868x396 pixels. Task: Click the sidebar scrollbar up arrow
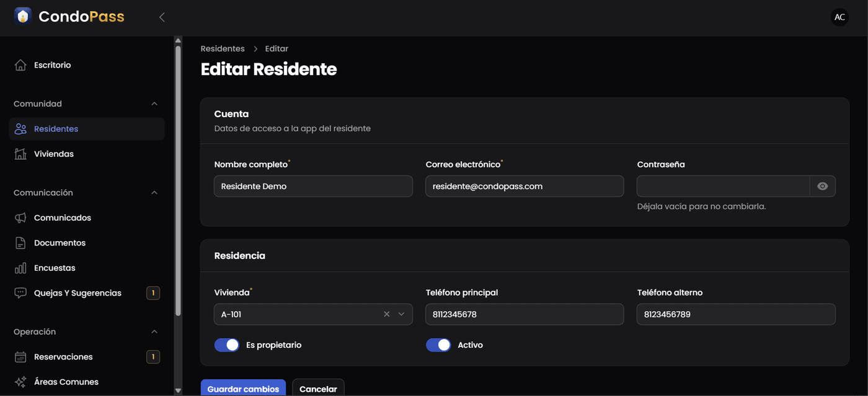(x=179, y=41)
